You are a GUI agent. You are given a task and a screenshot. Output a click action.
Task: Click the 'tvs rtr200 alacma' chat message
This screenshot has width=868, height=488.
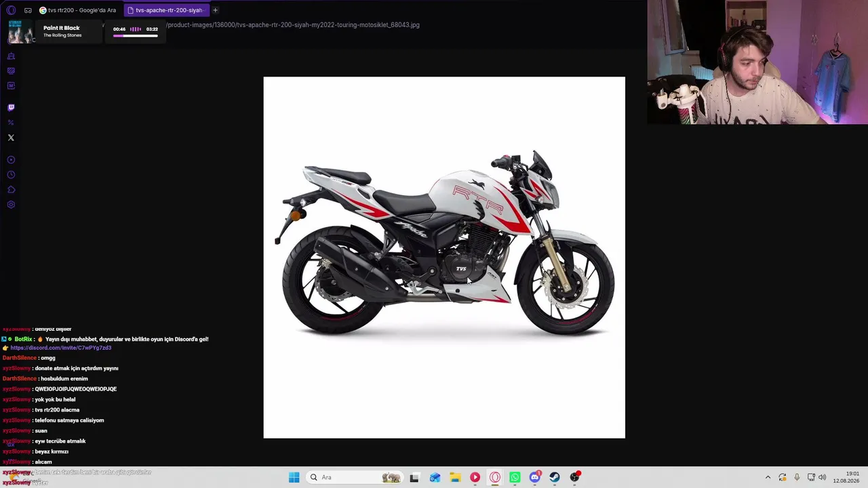[57, 410]
